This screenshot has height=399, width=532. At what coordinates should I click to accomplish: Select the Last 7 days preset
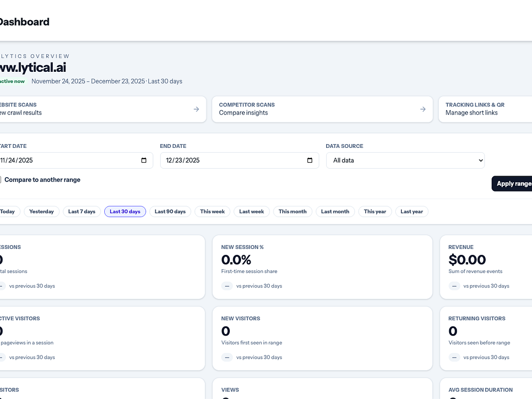pyautogui.click(x=82, y=212)
